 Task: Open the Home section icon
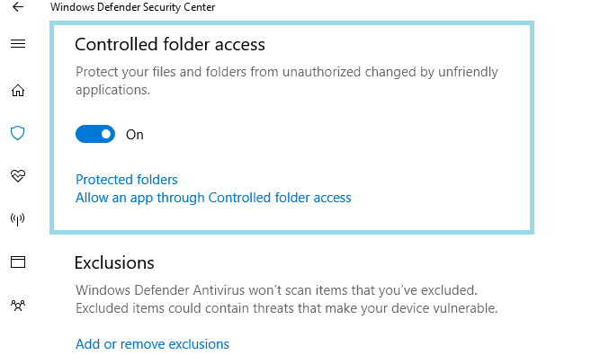17,90
